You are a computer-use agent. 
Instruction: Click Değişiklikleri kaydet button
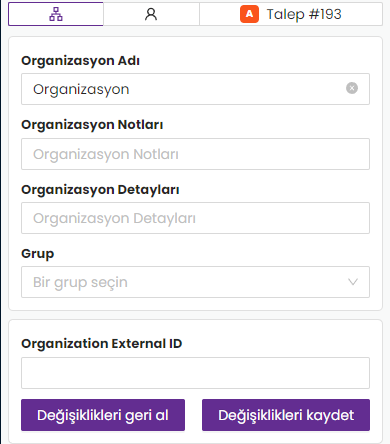286,415
